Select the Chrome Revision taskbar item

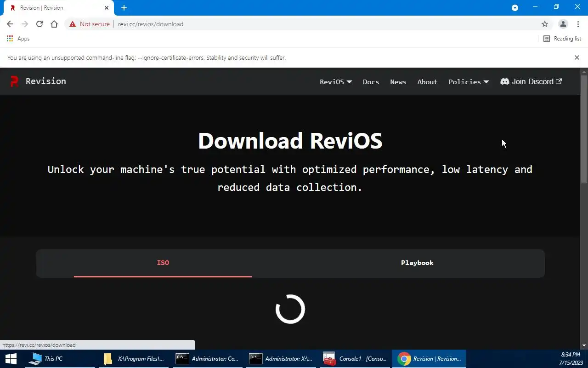click(429, 359)
